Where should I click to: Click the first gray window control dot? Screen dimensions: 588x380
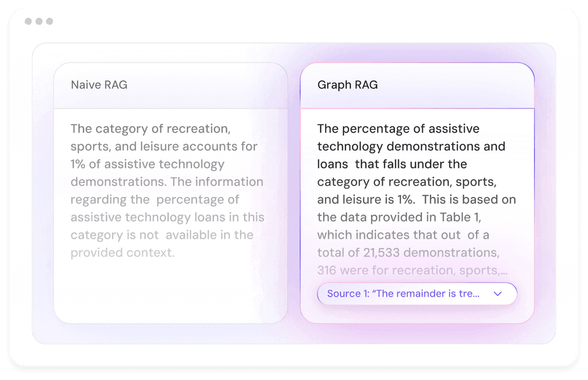pos(28,21)
